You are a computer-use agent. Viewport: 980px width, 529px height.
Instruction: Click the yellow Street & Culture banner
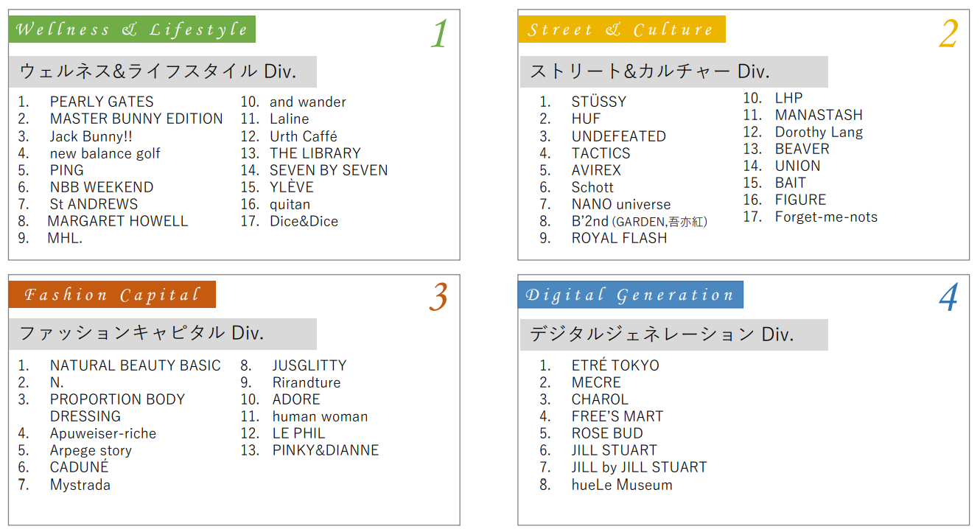coord(622,29)
